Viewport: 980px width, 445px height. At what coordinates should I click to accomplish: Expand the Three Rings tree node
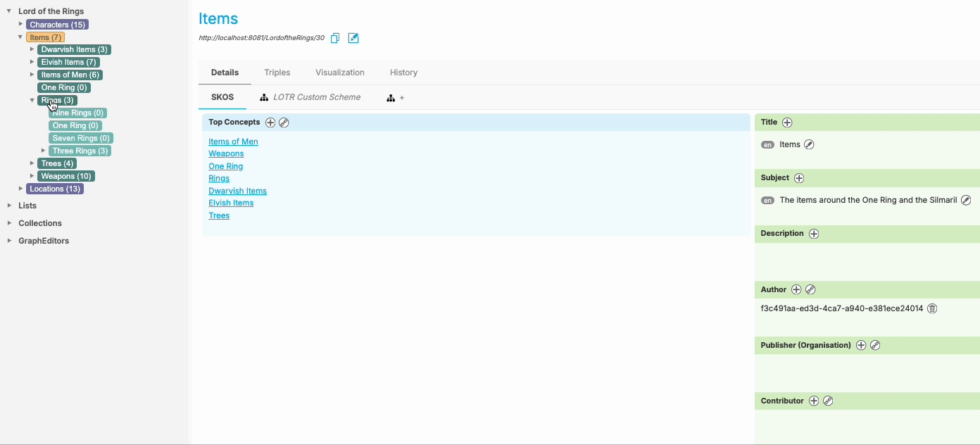pyautogui.click(x=43, y=151)
